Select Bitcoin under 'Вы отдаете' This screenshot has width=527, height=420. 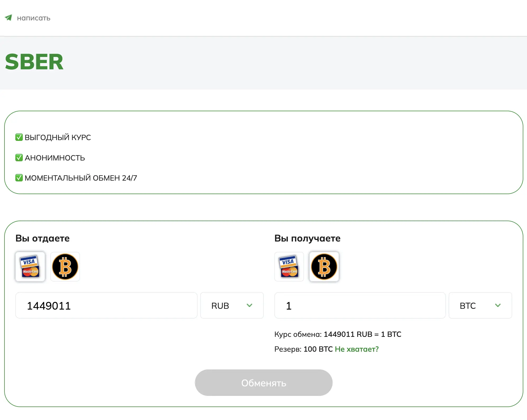click(65, 267)
